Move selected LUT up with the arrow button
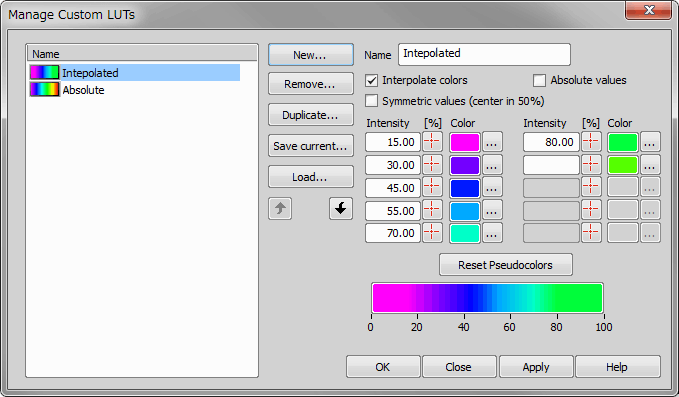This screenshot has width=679, height=397. (280, 209)
